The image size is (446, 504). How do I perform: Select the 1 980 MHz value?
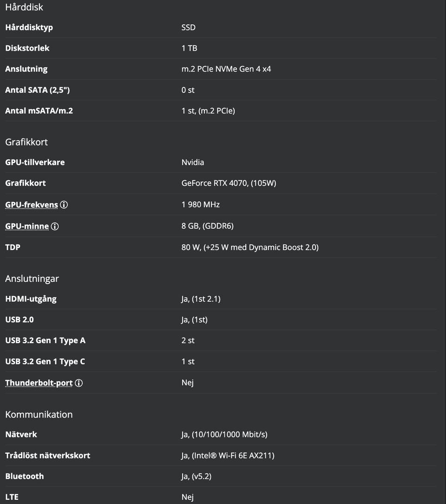click(x=201, y=205)
